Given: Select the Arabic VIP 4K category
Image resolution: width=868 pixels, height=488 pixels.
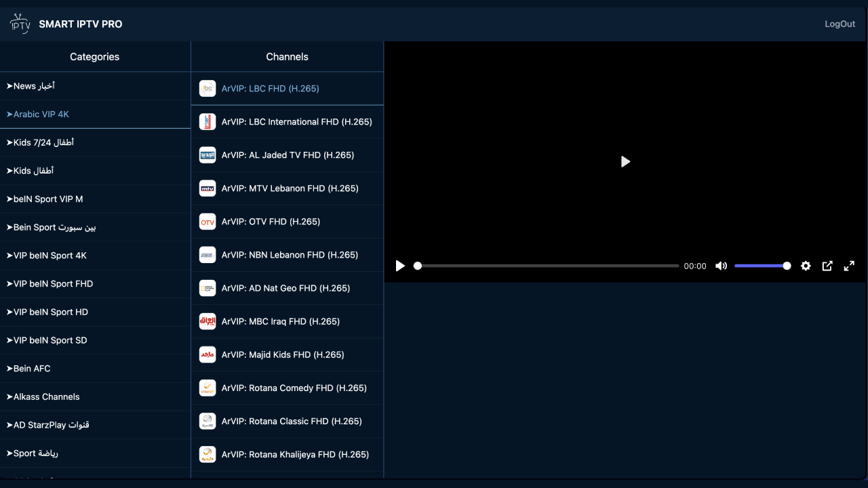Looking at the screenshot, I should pyautogui.click(x=96, y=115).
